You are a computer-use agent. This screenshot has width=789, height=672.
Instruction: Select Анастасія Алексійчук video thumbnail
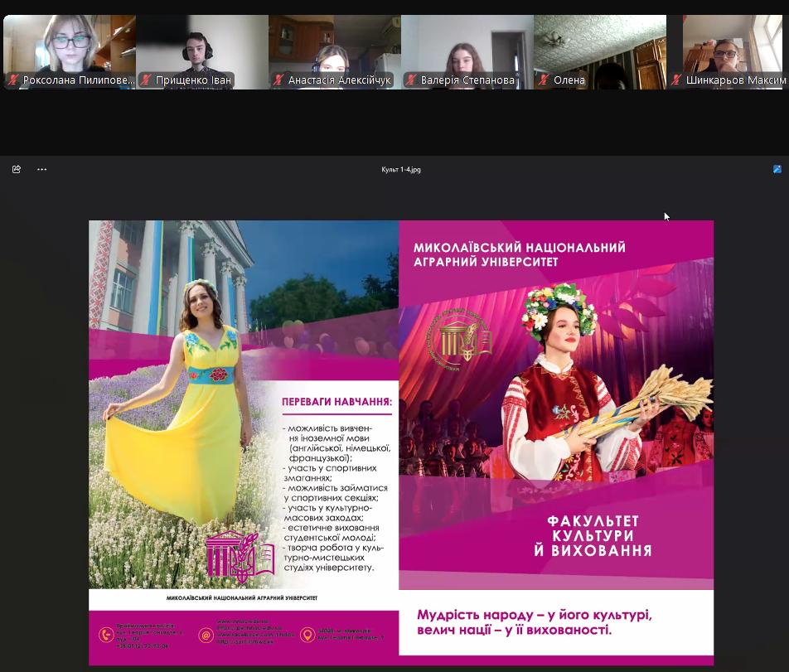[334, 46]
